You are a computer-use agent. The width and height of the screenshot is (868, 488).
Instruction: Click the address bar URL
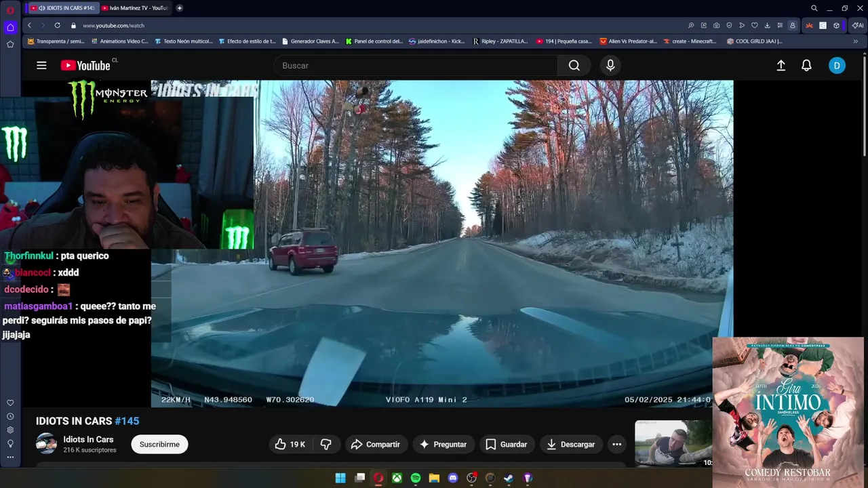coord(113,25)
